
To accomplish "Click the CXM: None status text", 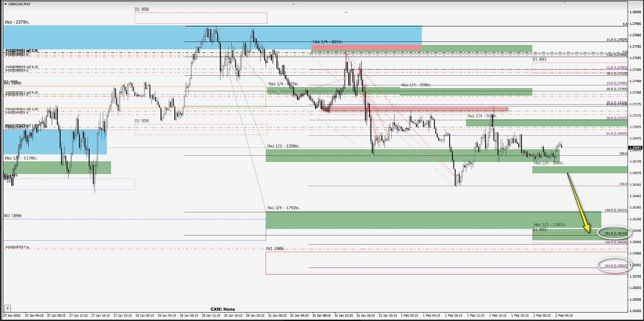I will [222, 309].
